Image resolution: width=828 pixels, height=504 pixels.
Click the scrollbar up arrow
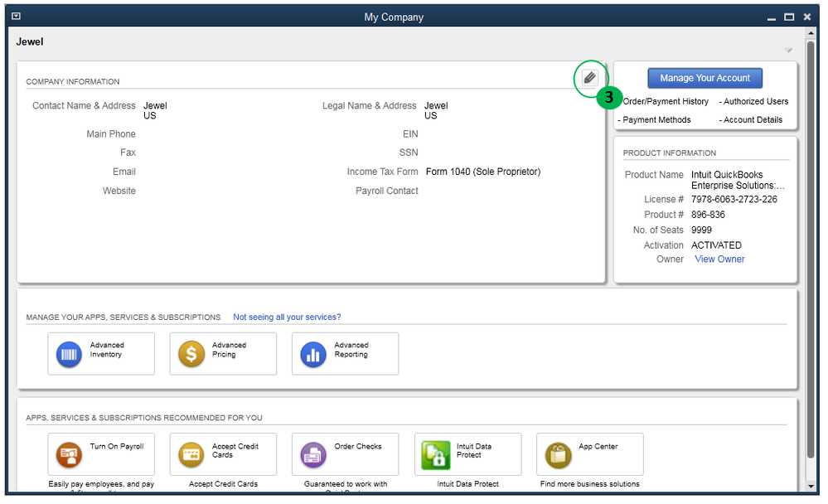811,33
